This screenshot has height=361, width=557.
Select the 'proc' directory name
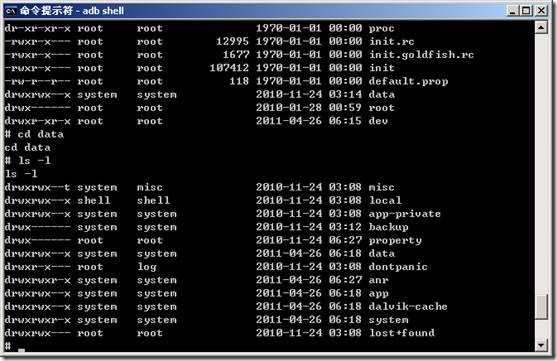[x=382, y=28]
